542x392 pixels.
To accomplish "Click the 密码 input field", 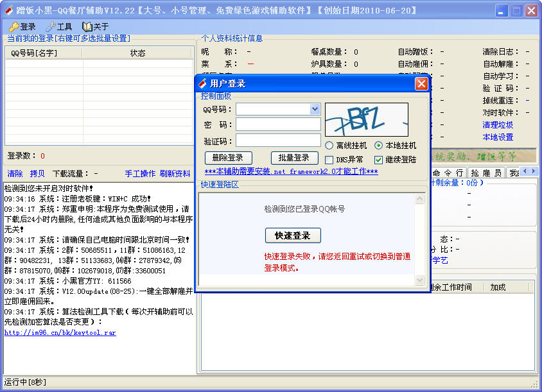I will 278,124.
